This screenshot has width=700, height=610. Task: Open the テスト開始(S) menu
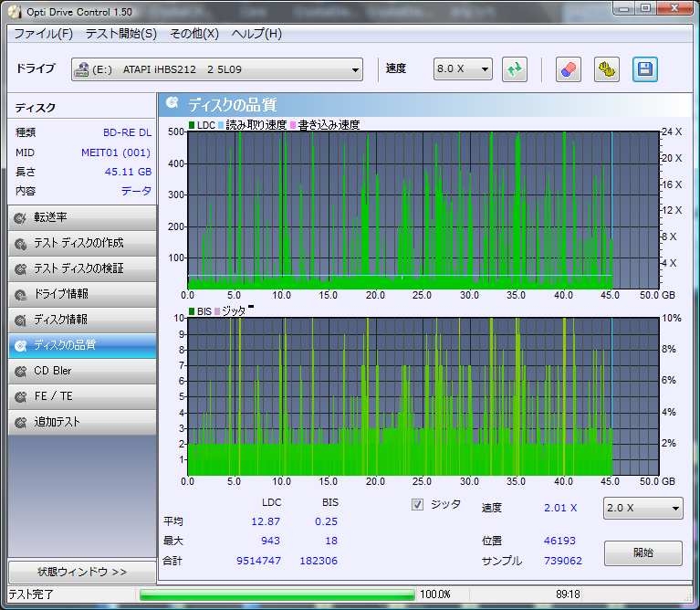pyautogui.click(x=120, y=34)
